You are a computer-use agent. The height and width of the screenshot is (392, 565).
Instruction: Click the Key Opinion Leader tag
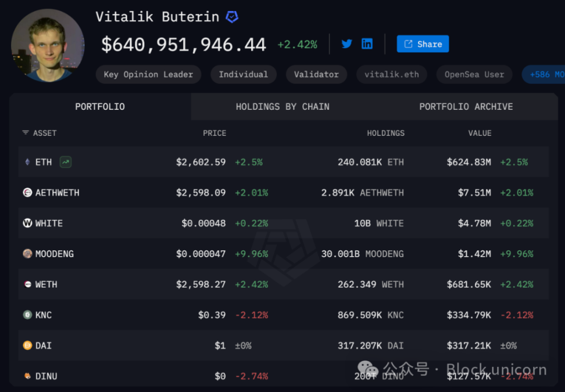point(148,74)
